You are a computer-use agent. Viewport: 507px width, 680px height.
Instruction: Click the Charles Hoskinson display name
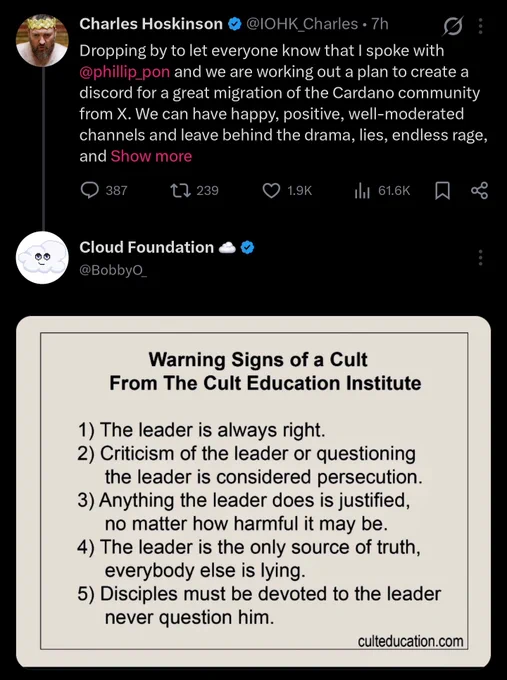[x=151, y=24]
